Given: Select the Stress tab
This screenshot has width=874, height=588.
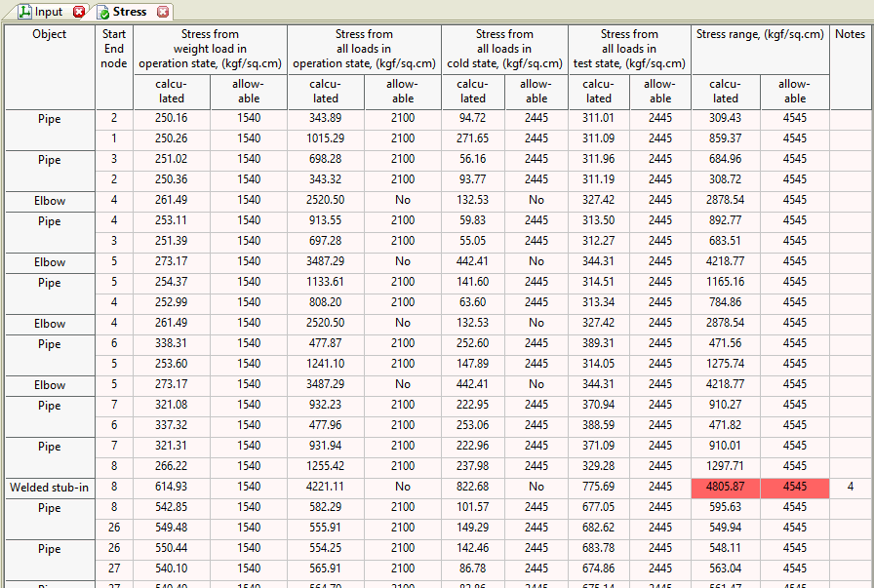Looking at the screenshot, I should click(x=130, y=12).
